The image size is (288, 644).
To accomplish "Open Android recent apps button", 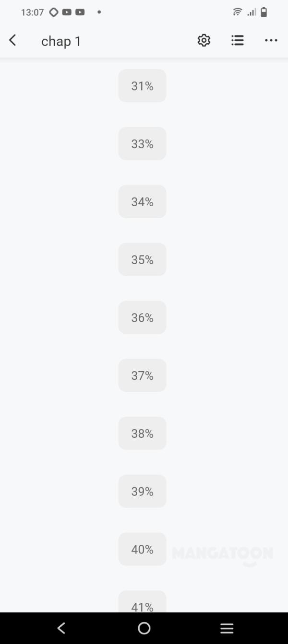I will (x=227, y=628).
